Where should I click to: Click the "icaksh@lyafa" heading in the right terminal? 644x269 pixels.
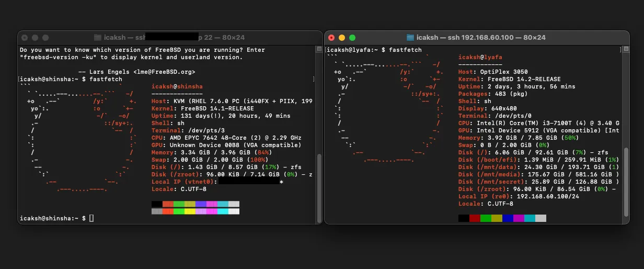pos(480,57)
